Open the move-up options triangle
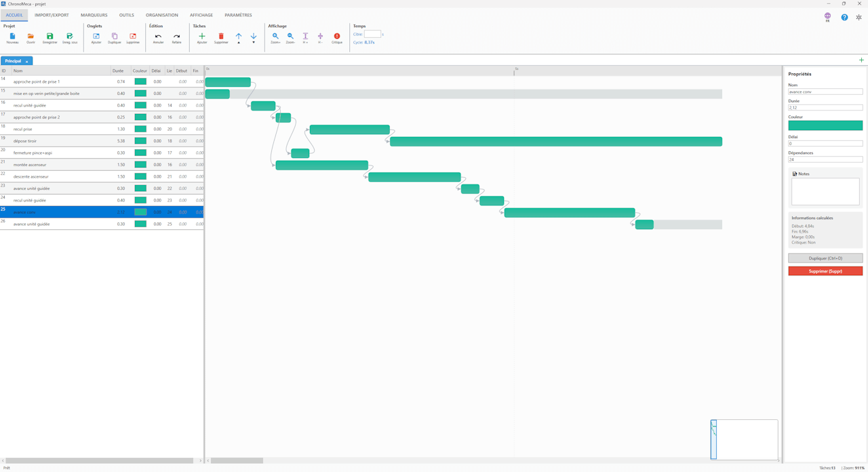The width and height of the screenshot is (868, 472). (239, 43)
